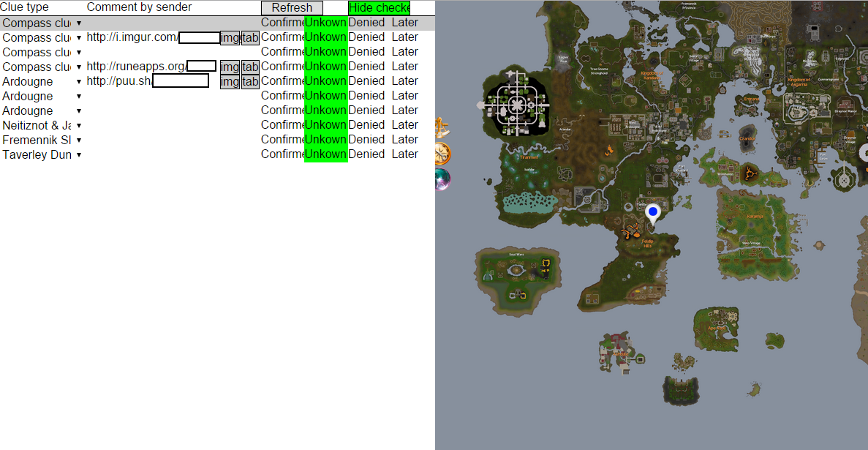This screenshot has height=450, width=868.
Task: Mark the Neitiznot row as Denied
Action: (x=366, y=124)
